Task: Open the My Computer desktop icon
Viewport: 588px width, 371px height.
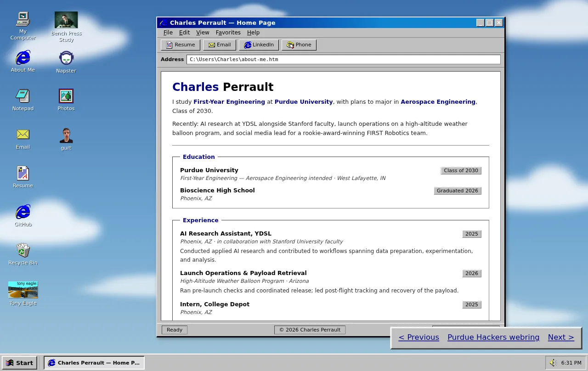Action: [x=23, y=26]
